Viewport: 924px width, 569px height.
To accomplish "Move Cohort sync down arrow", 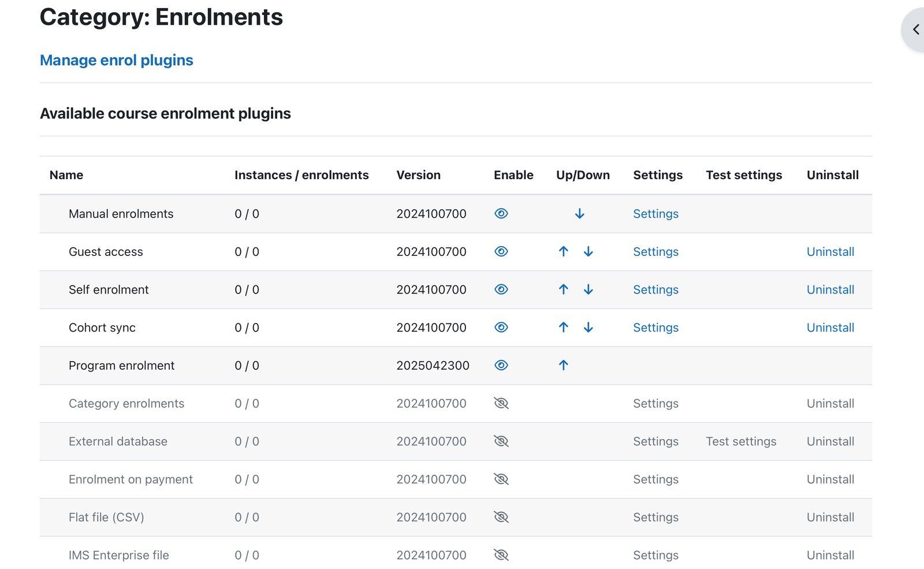I will click(x=588, y=328).
